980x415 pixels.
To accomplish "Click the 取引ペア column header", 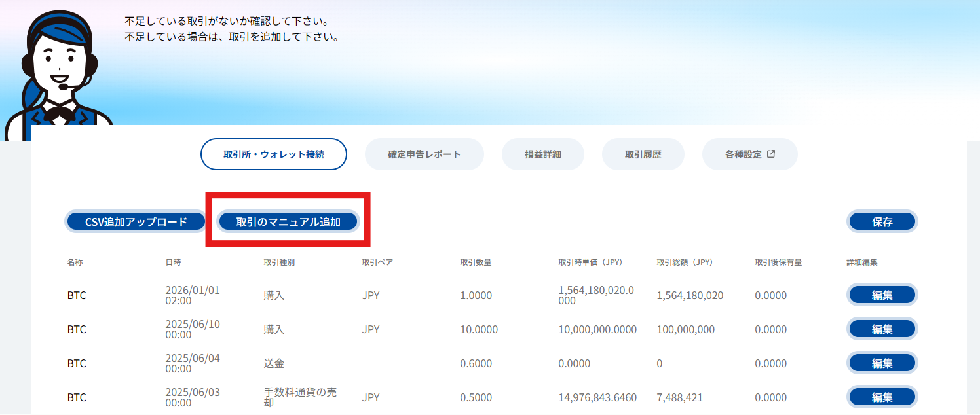I will tap(377, 262).
